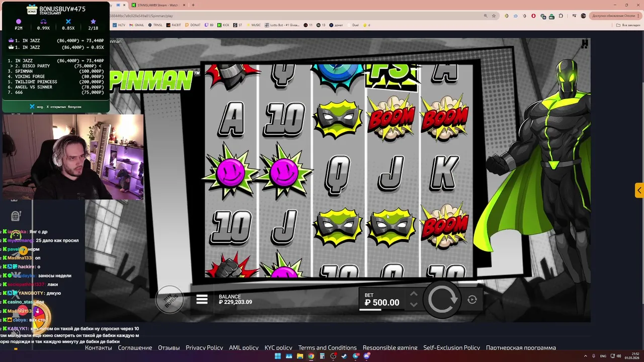This screenshot has width=644, height=362.
Task: Open the GMAIL bookmark
Action: (136, 25)
